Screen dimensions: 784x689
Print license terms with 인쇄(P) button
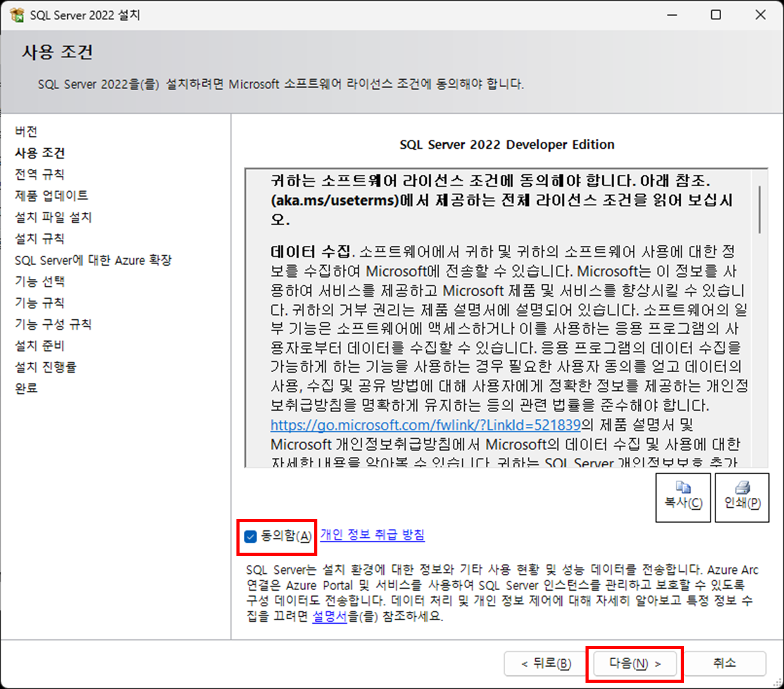coord(742,497)
